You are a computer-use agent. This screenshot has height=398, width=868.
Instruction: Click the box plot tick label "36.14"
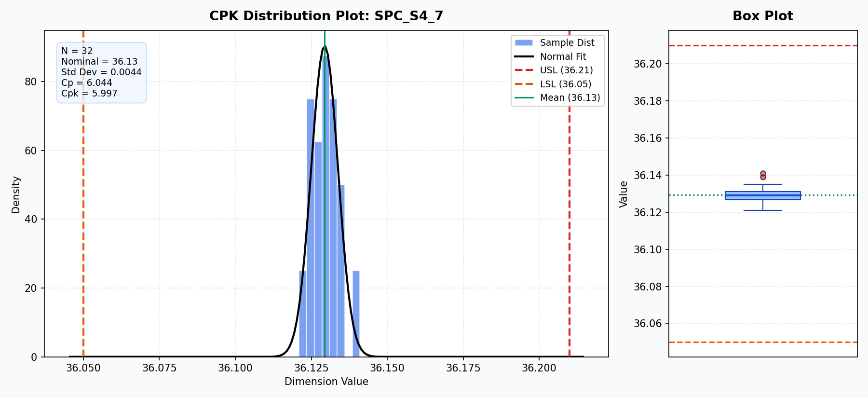point(648,176)
